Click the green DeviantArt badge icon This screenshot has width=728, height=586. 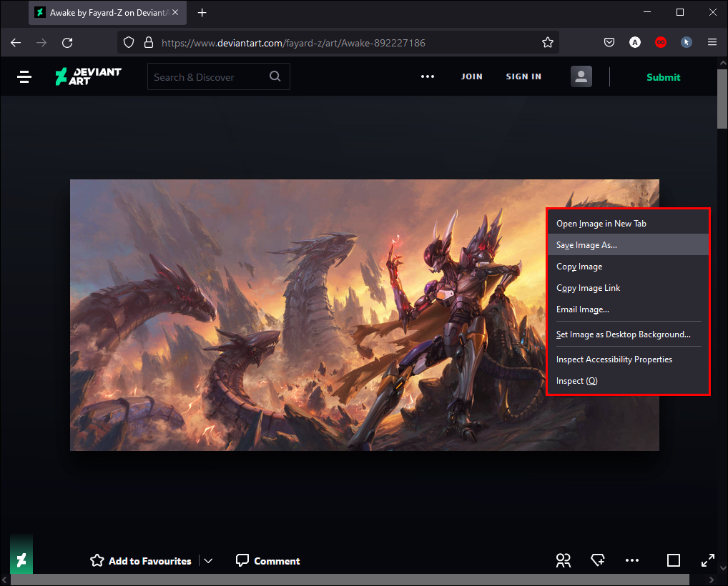coord(21,560)
